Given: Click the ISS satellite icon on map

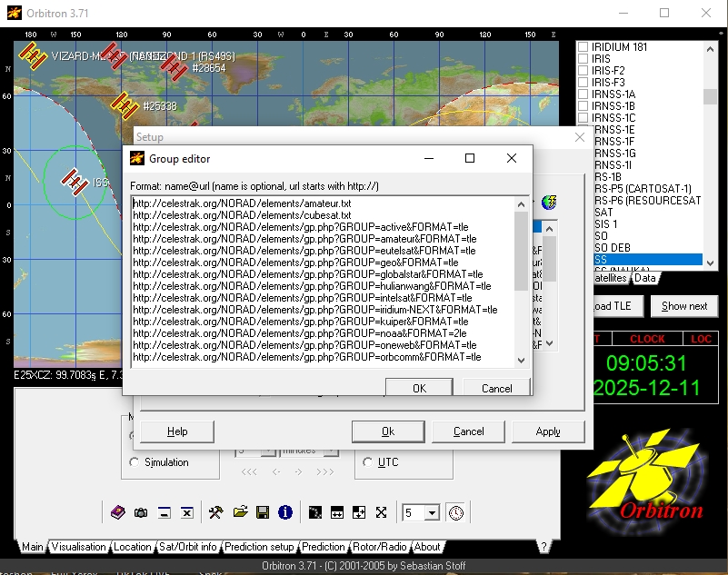Looking at the screenshot, I should click(75, 181).
